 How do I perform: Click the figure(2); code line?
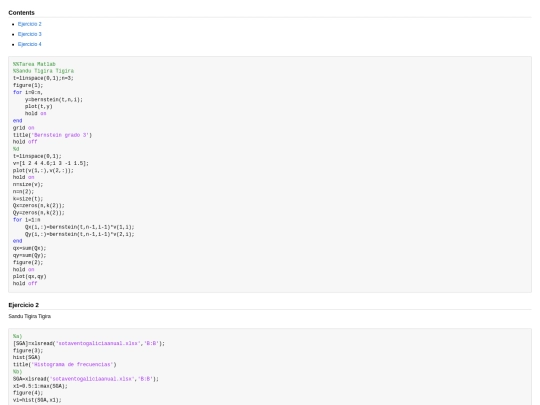[28, 262]
